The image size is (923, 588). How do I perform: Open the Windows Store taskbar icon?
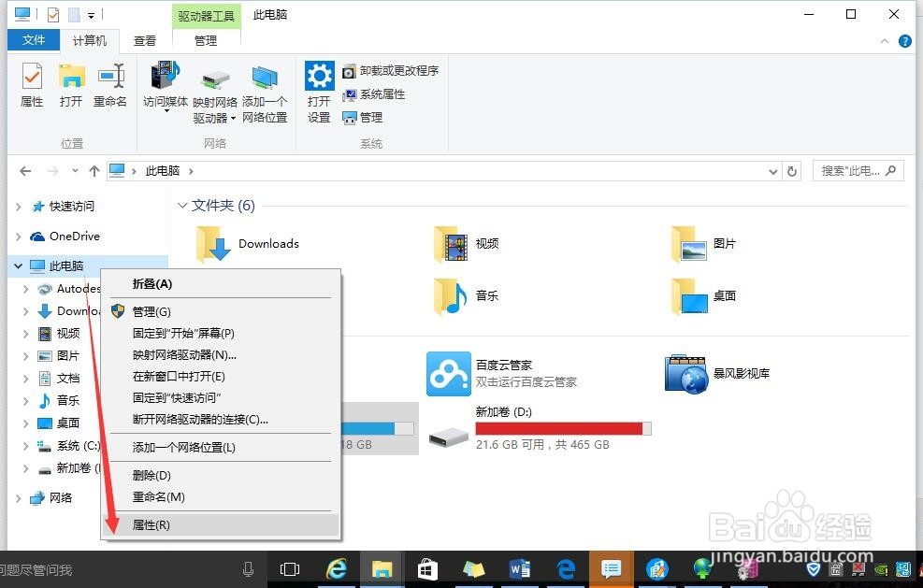[x=427, y=568]
